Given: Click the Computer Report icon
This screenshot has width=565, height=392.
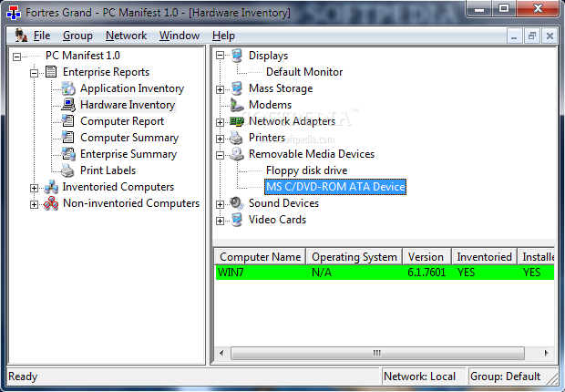Looking at the screenshot, I should [x=68, y=121].
